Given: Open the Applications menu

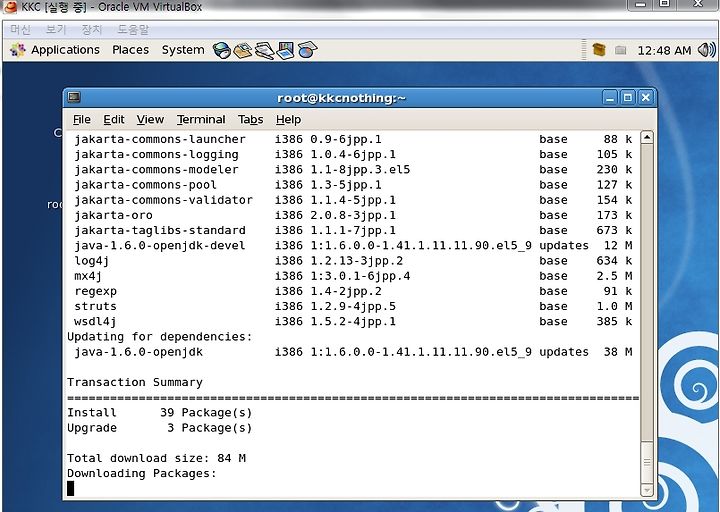Looking at the screenshot, I should [65, 50].
